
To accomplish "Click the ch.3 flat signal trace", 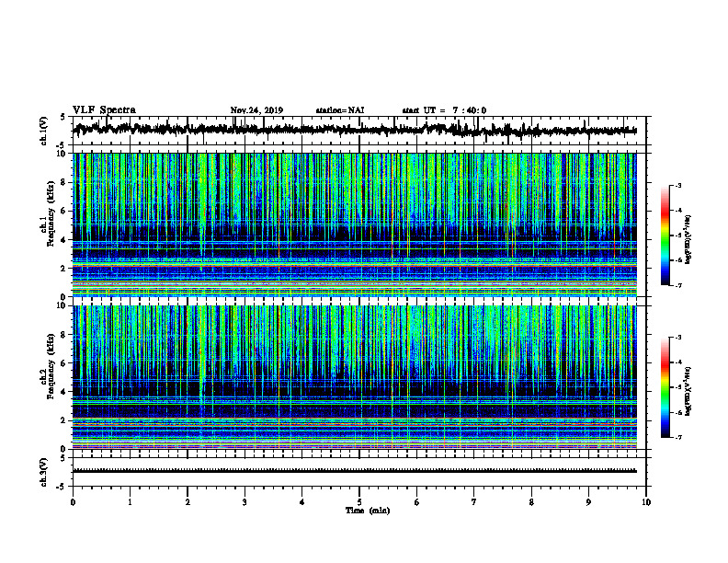I will point(354,471).
